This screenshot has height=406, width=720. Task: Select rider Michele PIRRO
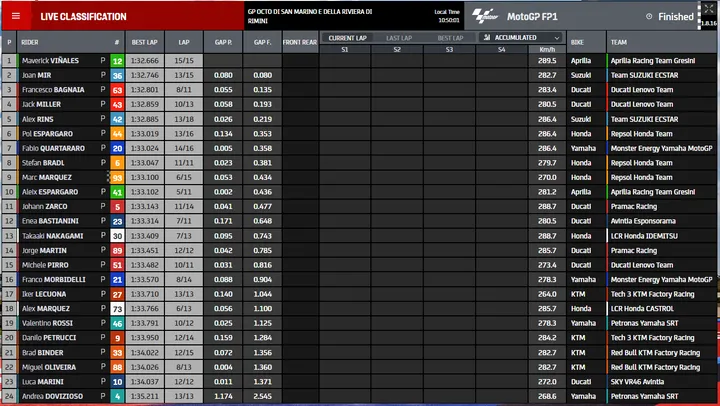coord(45,265)
